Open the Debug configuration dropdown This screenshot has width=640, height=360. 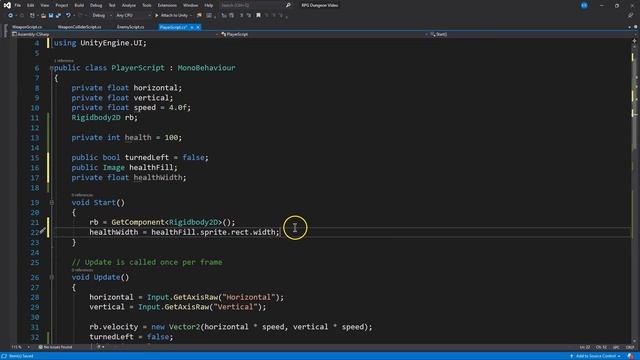point(101,16)
